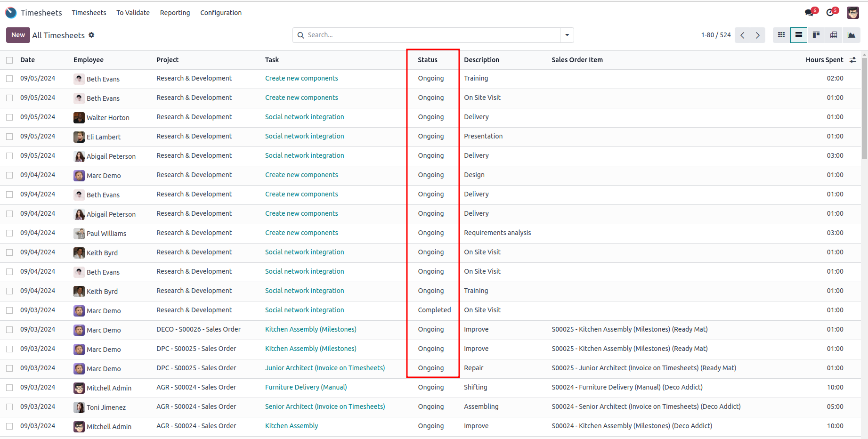The image size is (868, 439).
Task: Click the New button
Action: [18, 35]
